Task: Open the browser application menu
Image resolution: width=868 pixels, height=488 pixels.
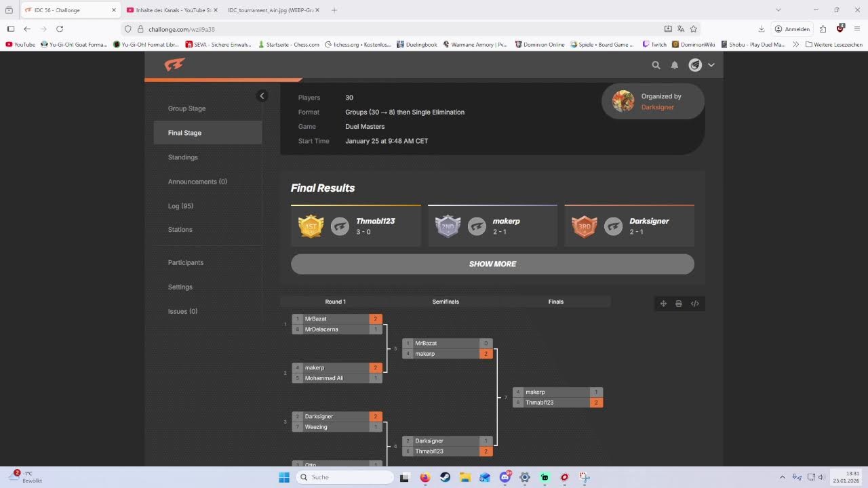Action: 858,29
